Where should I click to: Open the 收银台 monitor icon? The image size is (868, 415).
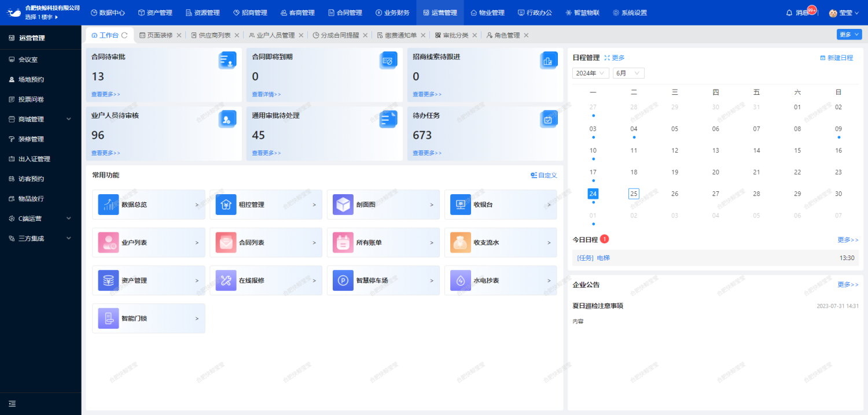click(x=461, y=205)
